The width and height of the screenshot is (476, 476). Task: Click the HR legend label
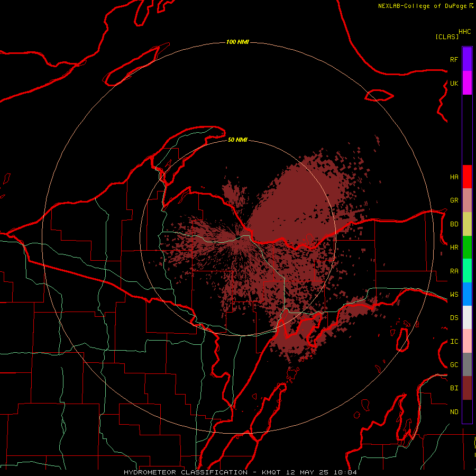tap(454, 248)
